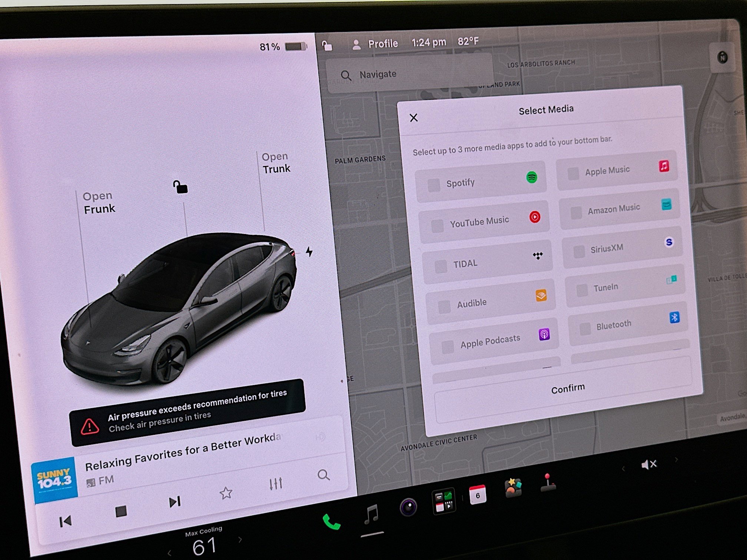Tick the YouTube Music checkbox

(x=437, y=226)
